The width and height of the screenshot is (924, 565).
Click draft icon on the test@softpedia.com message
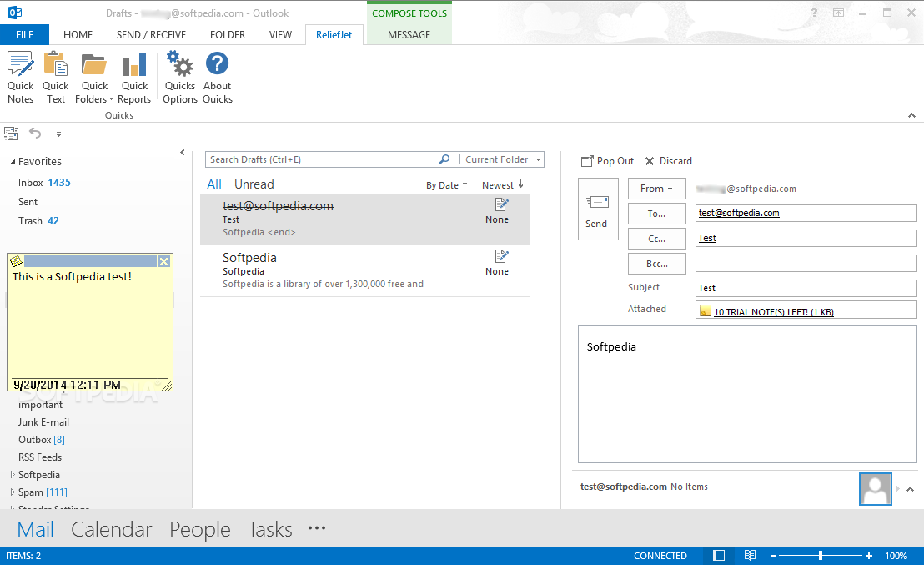click(x=501, y=204)
